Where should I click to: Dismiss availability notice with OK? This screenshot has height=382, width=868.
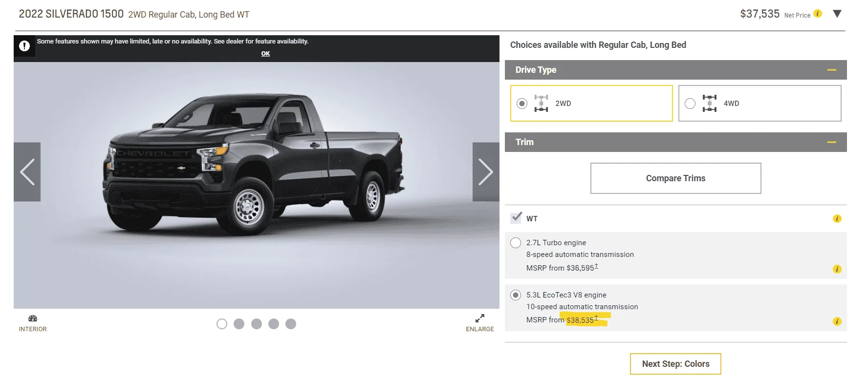click(x=265, y=54)
